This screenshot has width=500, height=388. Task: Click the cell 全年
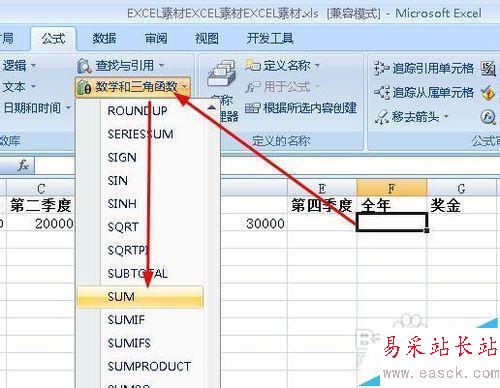click(x=392, y=205)
